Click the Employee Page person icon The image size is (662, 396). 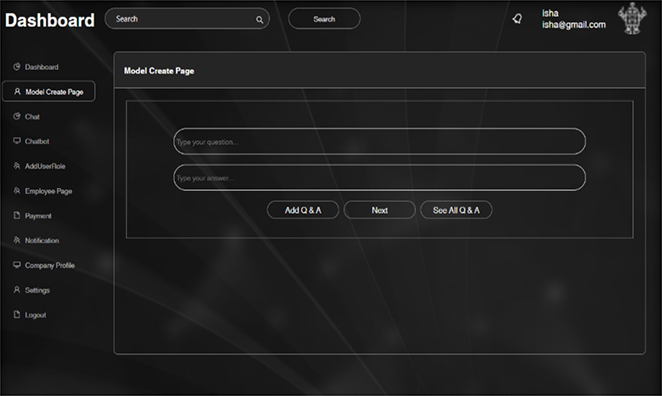point(17,191)
